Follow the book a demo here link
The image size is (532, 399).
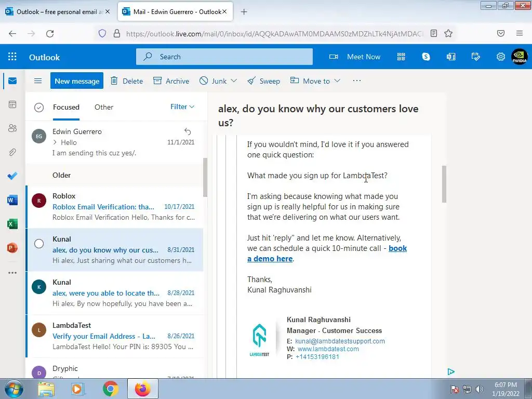(x=327, y=254)
